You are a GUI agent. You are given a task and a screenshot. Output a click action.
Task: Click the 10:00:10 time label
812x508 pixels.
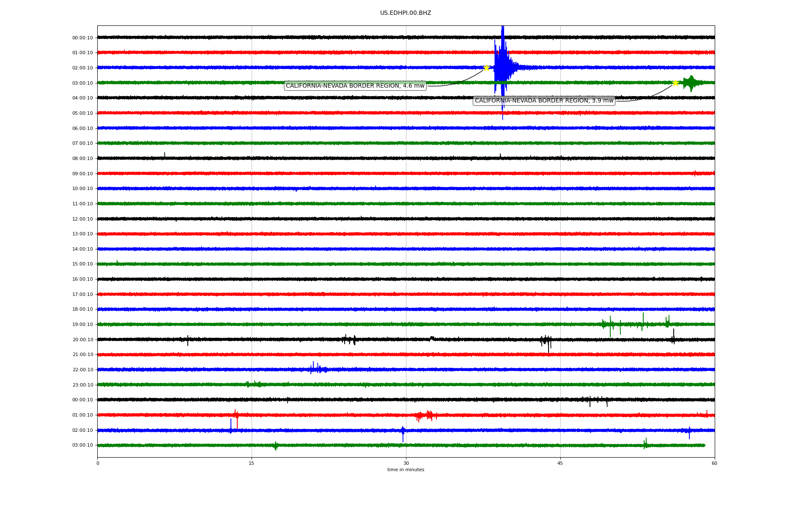(82, 189)
